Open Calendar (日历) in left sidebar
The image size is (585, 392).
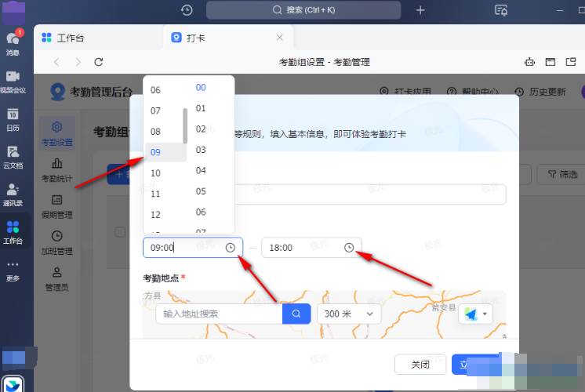[13, 119]
